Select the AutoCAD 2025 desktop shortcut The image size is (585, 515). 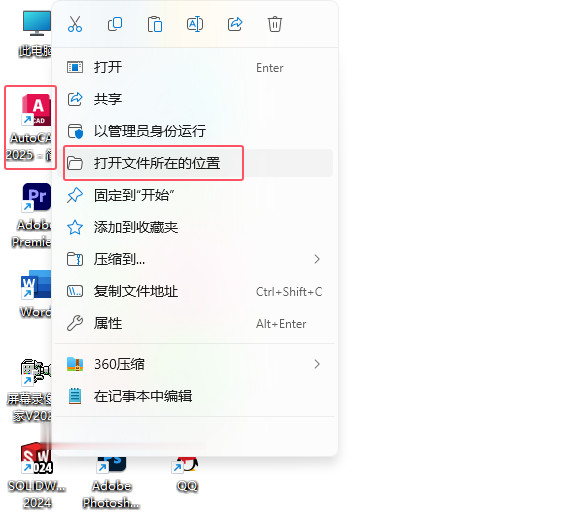[31, 127]
